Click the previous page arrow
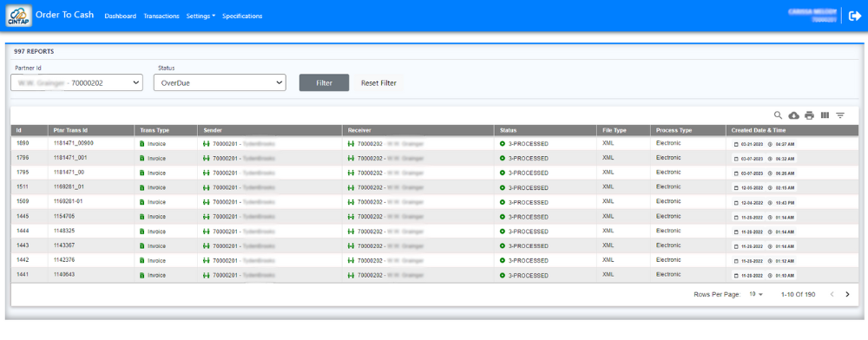 click(x=832, y=294)
